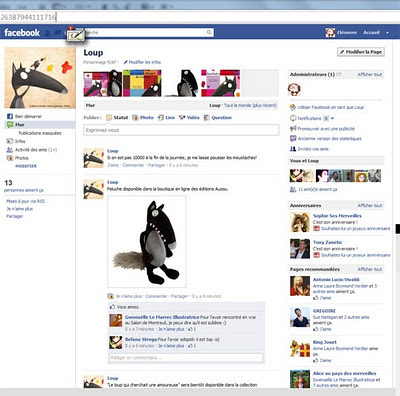
Task: Click the MODIFIER link in sidebar
Action: pyautogui.click(x=26, y=166)
